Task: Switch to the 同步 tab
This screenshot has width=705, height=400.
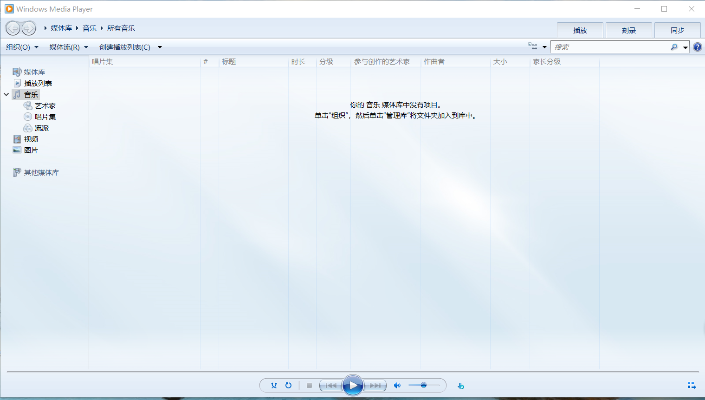Action: tap(677, 29)
